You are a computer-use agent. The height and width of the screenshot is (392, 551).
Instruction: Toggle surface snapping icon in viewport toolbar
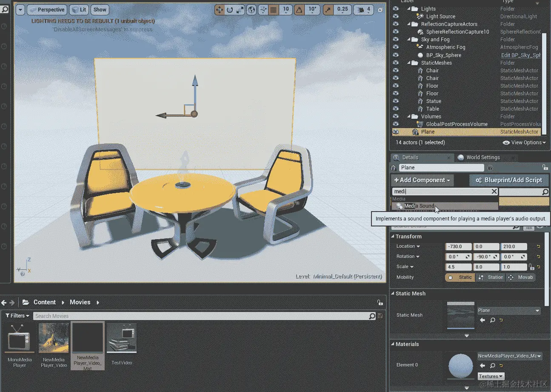pos(263,9)
